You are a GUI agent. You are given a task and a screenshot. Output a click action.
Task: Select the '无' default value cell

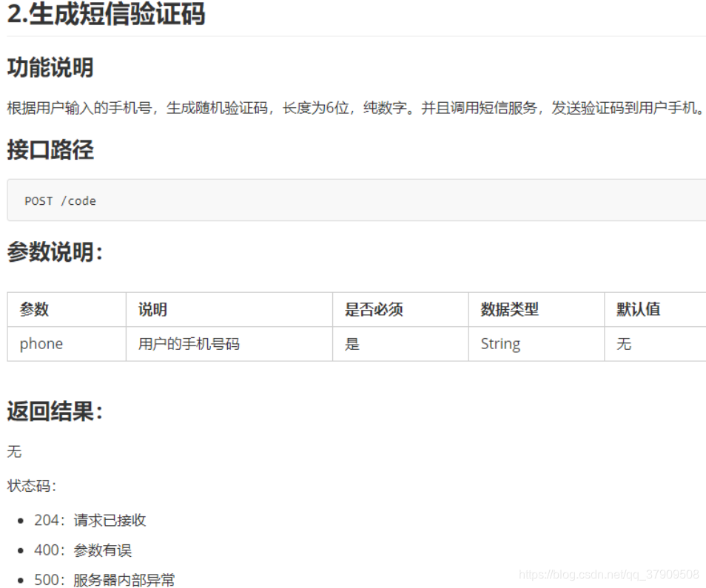[x=655, y=344]
